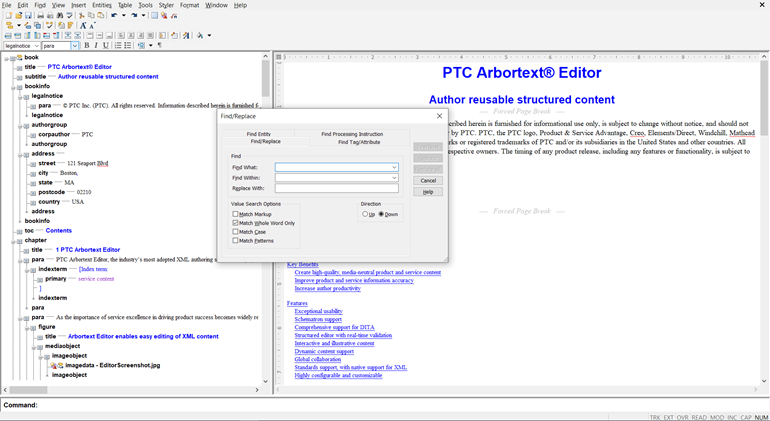Image resolution: width=770 pixels, height=421 pixels.
Task: Click the Paste clipboard toolbar icon
Action: tap(101, 15)
